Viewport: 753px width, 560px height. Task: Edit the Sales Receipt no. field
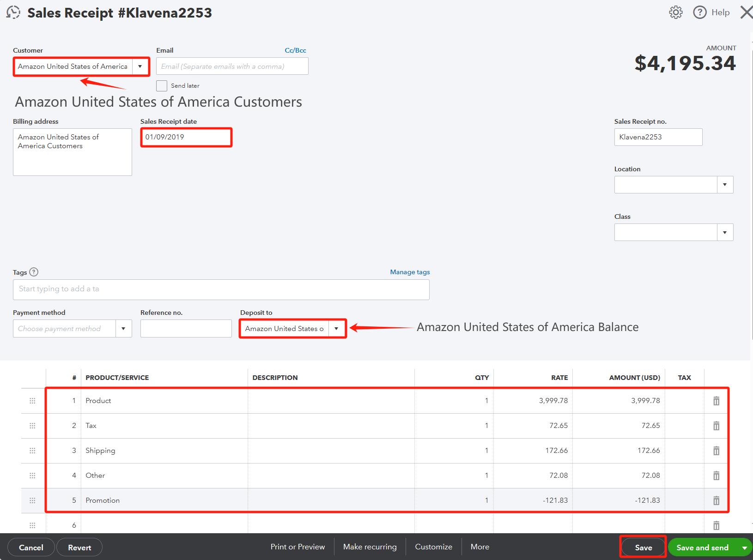658,137
